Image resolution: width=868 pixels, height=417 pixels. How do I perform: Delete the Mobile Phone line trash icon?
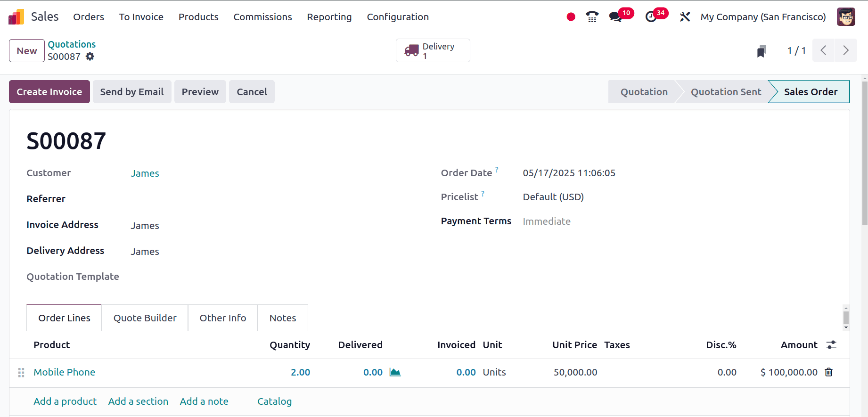click(x=828, y=372)
